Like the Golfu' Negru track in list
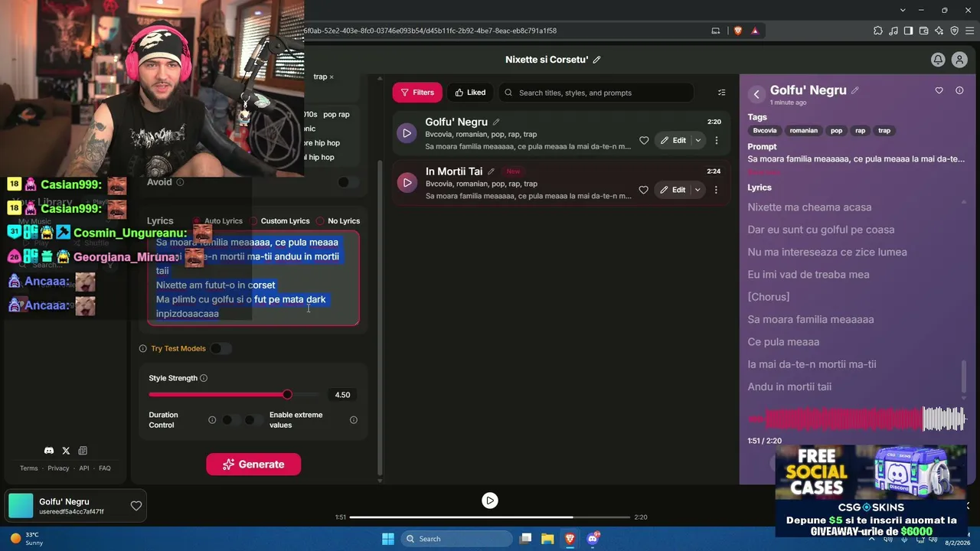This screenshot has height=551, width=980. (x=644, y=140)
